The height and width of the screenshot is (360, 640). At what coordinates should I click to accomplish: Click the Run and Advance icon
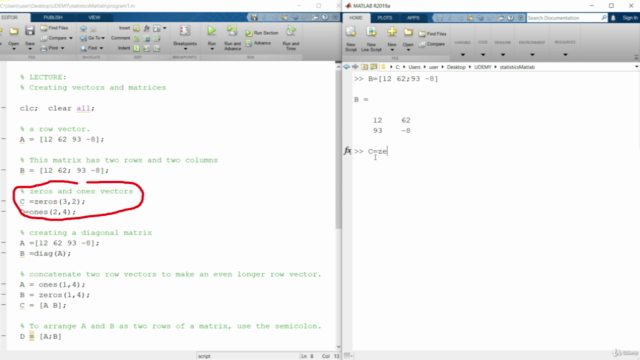click(232, 31)
